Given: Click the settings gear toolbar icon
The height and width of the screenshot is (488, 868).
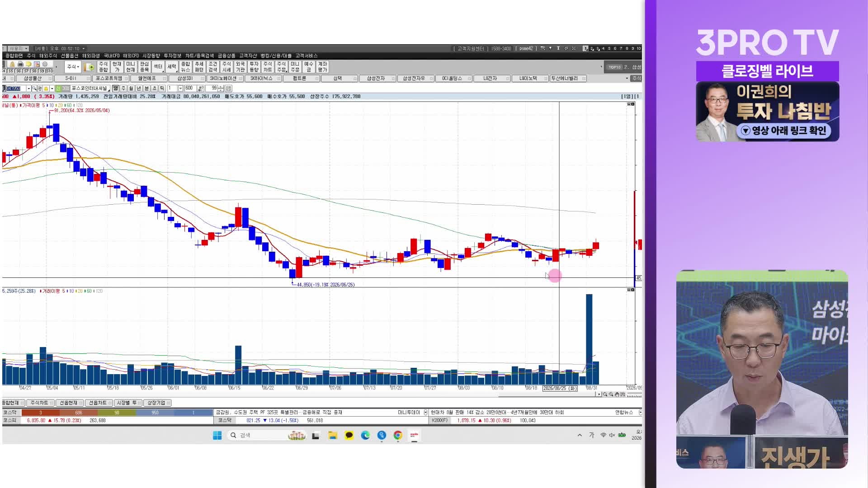Looking at the screenshot, I should pyautogui.click(x=45, y=64).
